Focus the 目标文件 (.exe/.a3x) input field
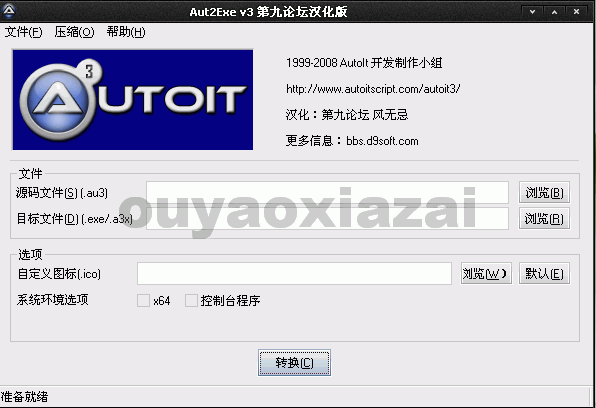 pyautogui.click(x=327, y=219)
